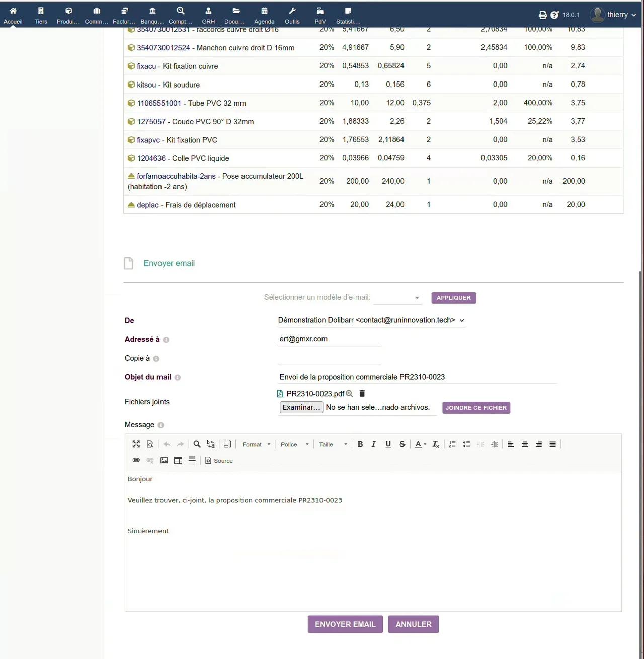Click the ENVOYER EMAIL button
This screenshot has width=644, height=659.
tap(345, 624)
